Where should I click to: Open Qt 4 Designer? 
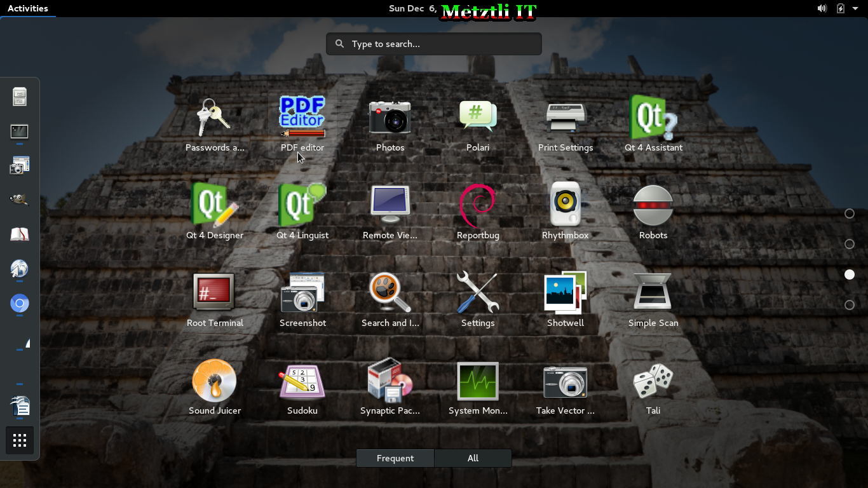point(215,205)
